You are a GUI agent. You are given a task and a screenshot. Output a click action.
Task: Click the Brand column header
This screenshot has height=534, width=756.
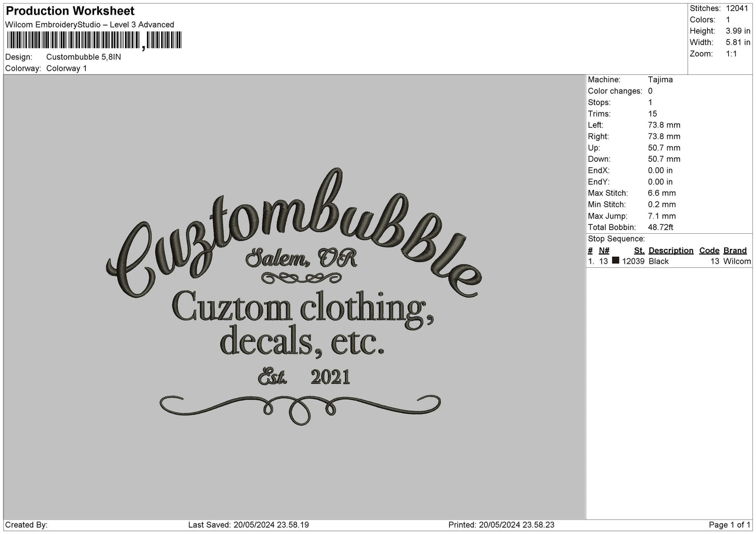(735, 251)
